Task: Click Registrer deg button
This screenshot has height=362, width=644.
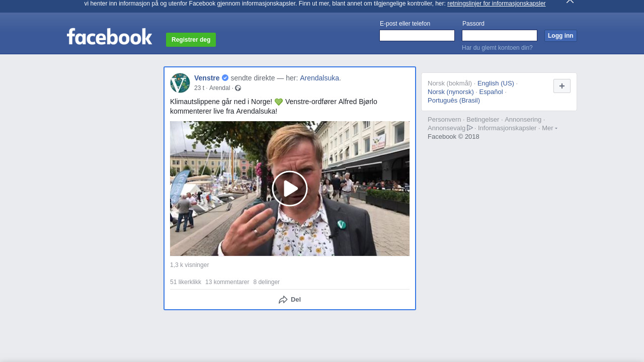Action: pyautogui.click(x=191, y=40)
